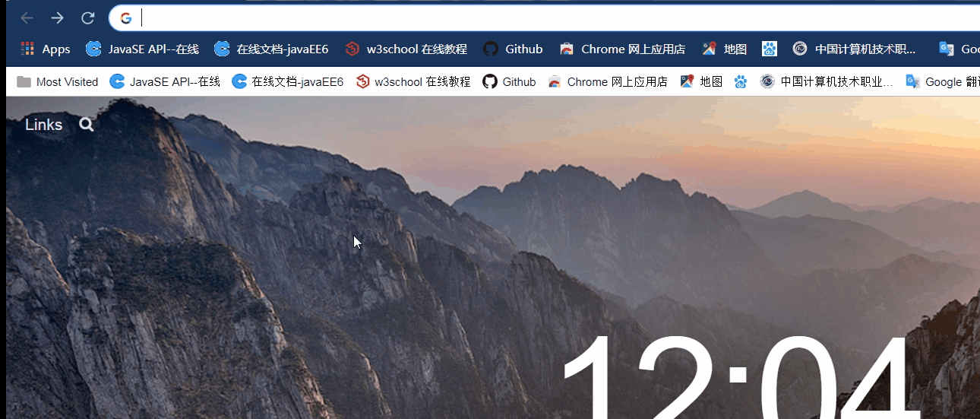Open 地图 bookmark in the white bookmarks bar
This screenshot has width=980, height=419.
pos(701,81)
